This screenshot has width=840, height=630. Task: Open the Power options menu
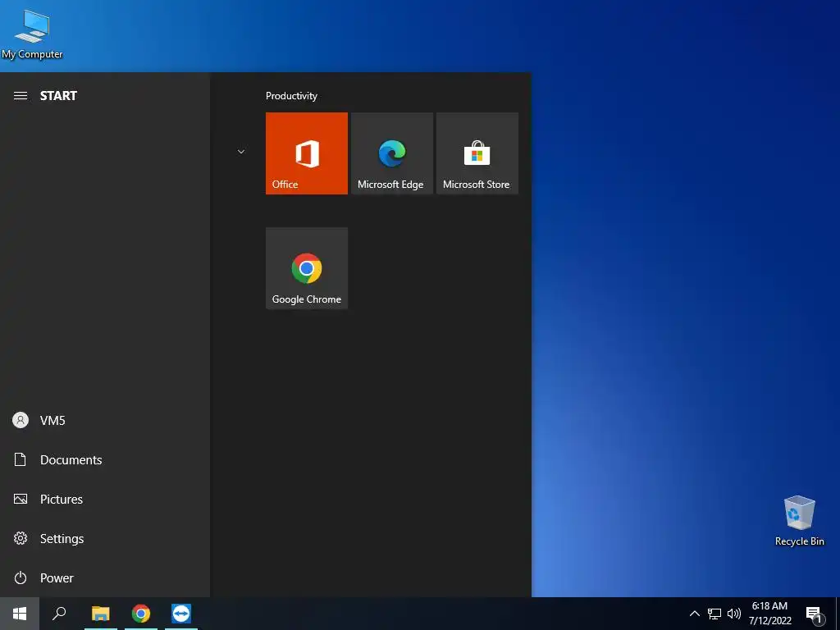pyautogui.click(x=105, y=578)
